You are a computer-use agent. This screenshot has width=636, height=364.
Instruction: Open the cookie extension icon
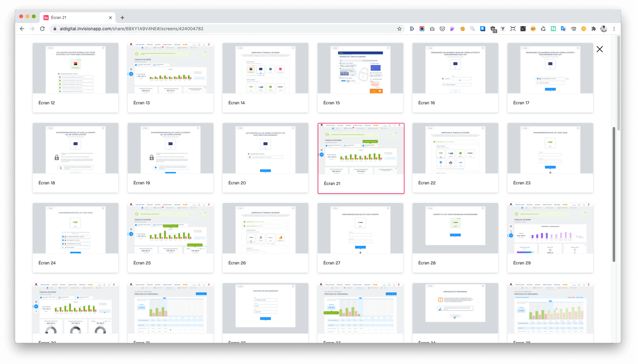[462, 29]
